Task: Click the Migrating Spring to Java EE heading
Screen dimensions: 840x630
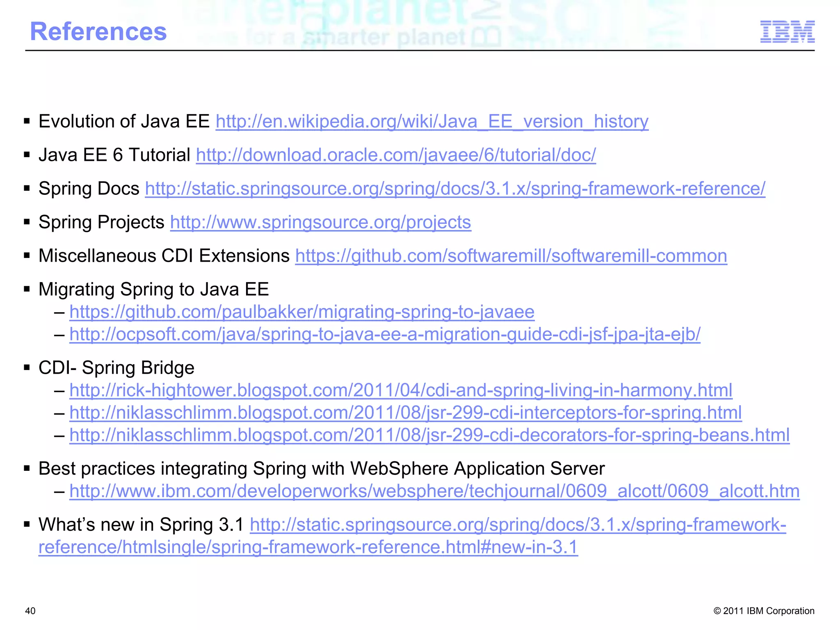Action: coord(153,290)
